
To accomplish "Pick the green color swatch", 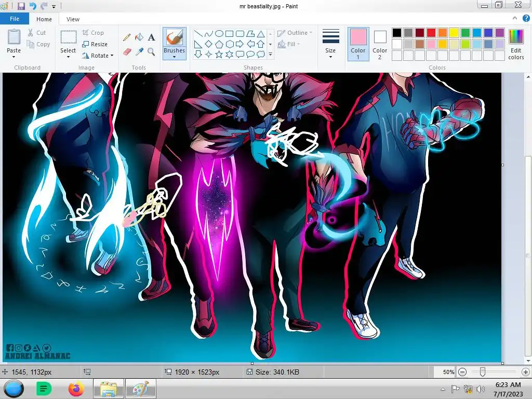I will click(465, 33).
